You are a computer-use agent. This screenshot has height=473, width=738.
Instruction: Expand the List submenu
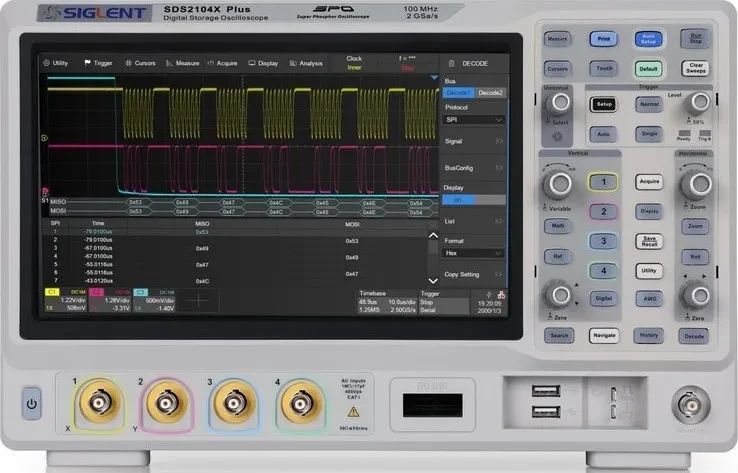tap(473, 221)
